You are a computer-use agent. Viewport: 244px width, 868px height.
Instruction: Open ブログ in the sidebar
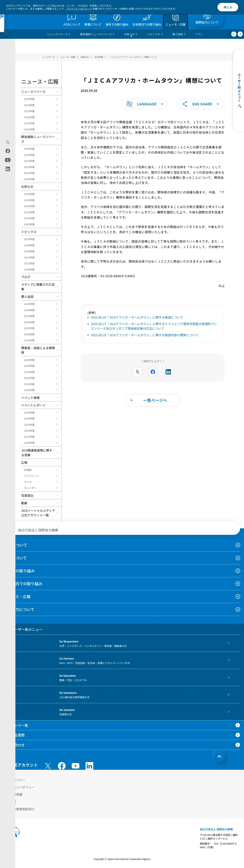pyautogui.click(x=41, y=277)
